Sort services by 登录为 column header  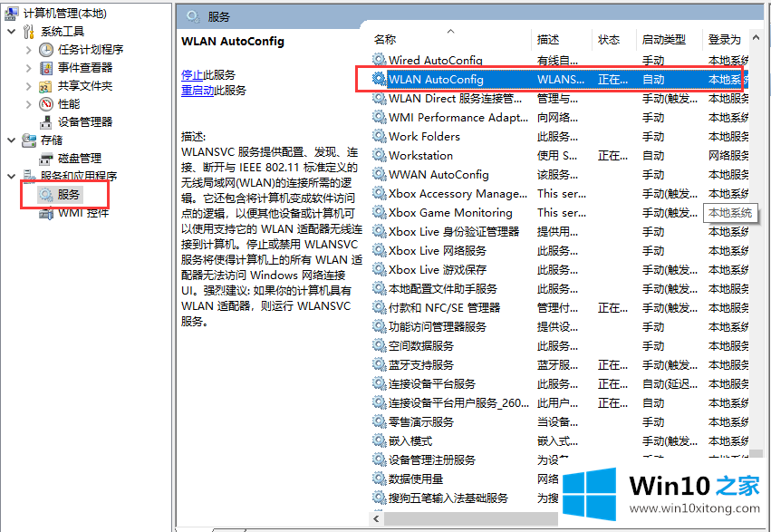click(726, 40)
